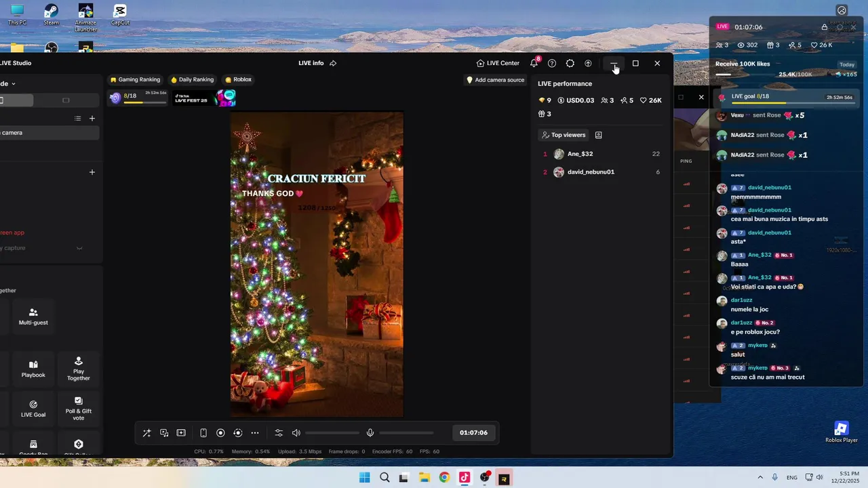Open the Multi-guest feature
This screenshot has height=488, width=868.
click(x=33, y=316)
